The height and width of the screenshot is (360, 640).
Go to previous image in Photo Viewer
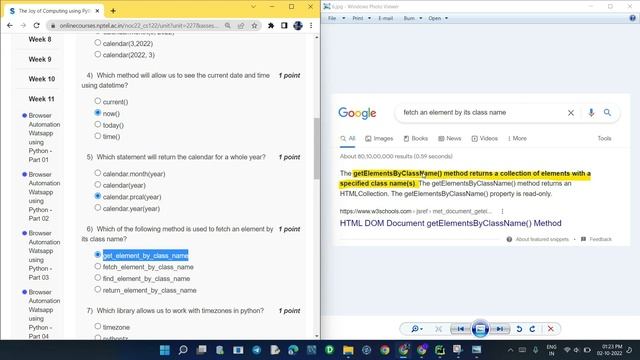(x=460, y=329)
